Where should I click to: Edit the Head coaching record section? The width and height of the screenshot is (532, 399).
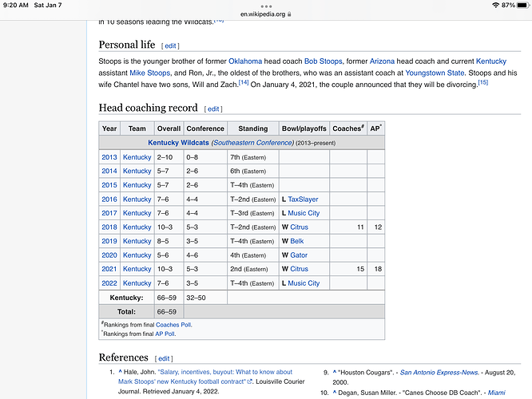tap(213, 109)
